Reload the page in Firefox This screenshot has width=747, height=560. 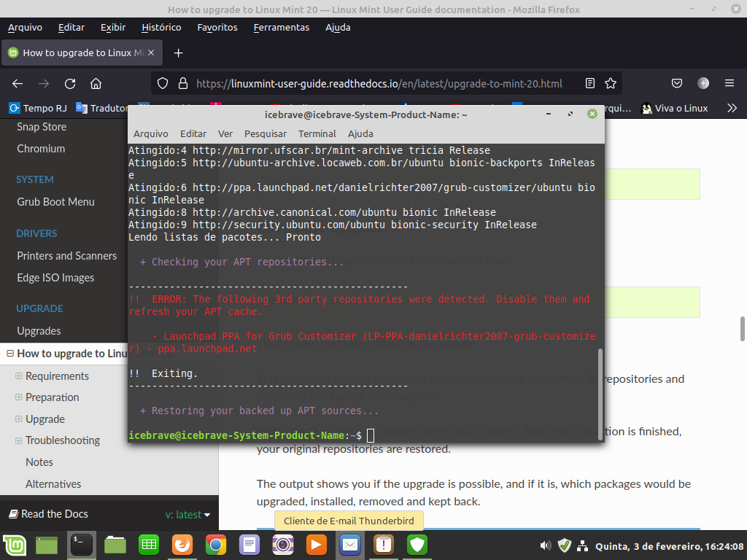70,83
